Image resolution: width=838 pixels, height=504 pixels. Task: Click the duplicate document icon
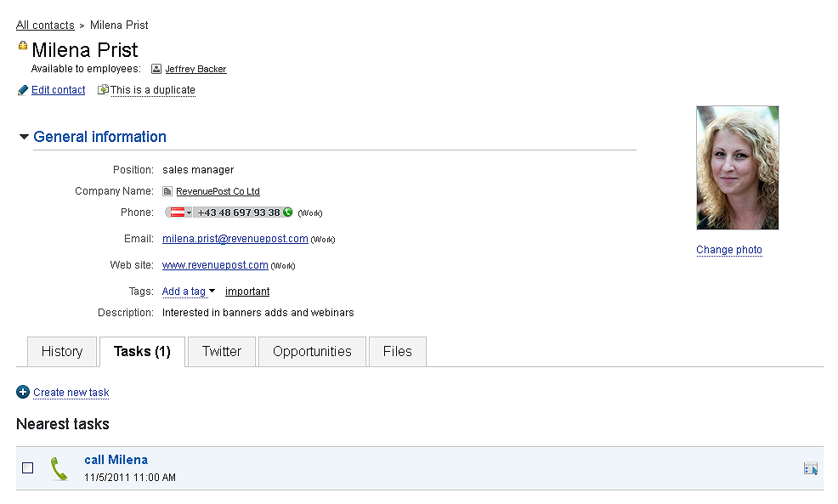click(103, 90)
